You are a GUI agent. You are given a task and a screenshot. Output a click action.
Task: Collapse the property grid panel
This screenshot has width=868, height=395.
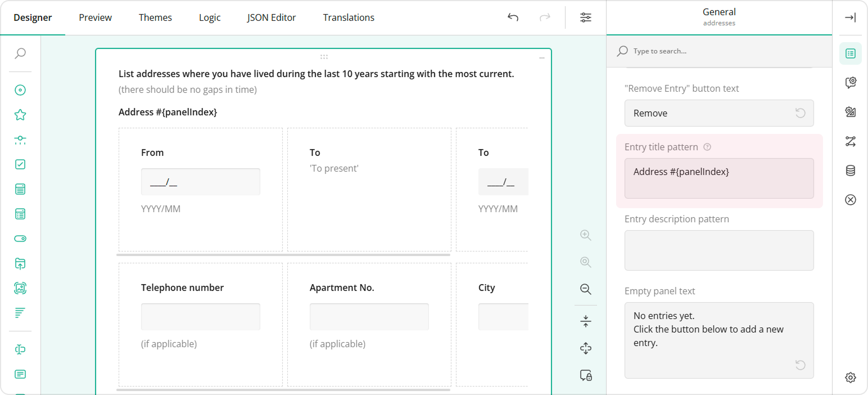(850, 17)
